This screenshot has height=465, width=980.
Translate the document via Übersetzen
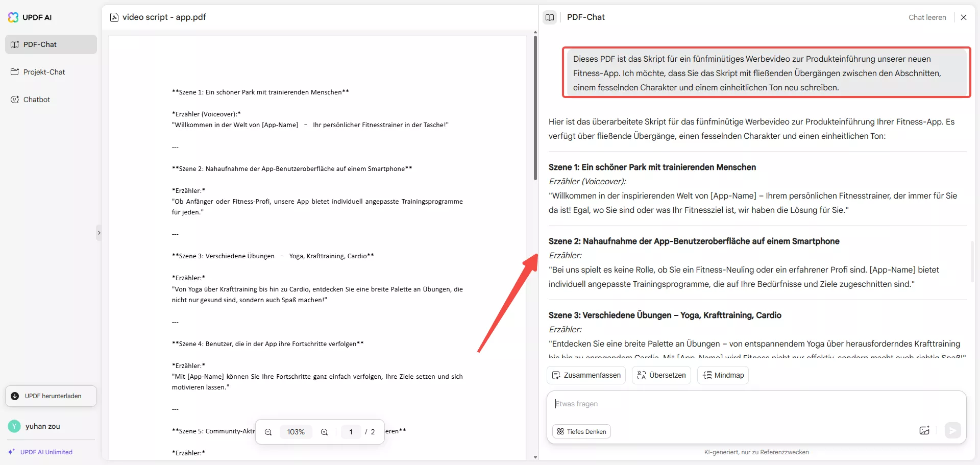click(x=661, y=375)
